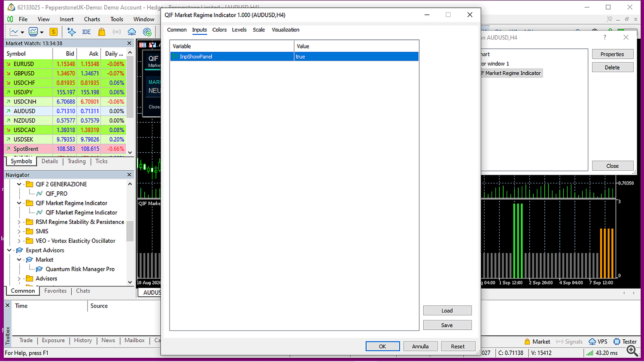Click Close in the indicator list dialog
644x362 pixels.
pos(612,166)
